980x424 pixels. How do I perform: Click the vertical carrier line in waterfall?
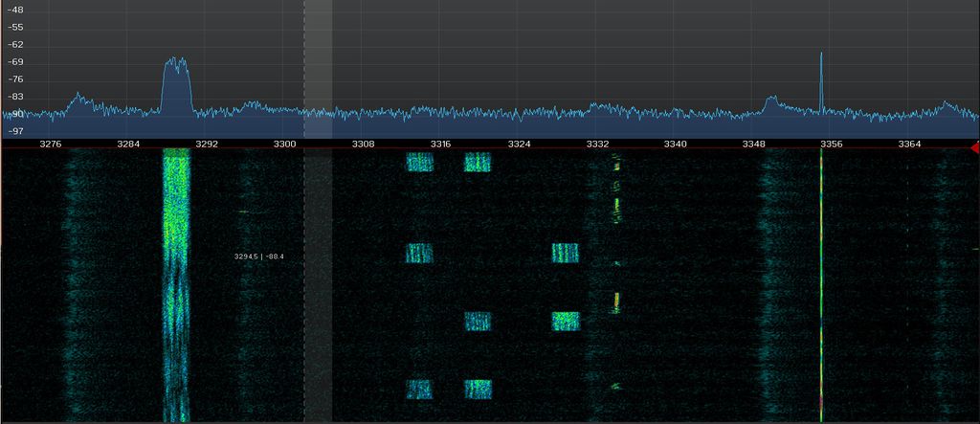click(x=821, y=287)
